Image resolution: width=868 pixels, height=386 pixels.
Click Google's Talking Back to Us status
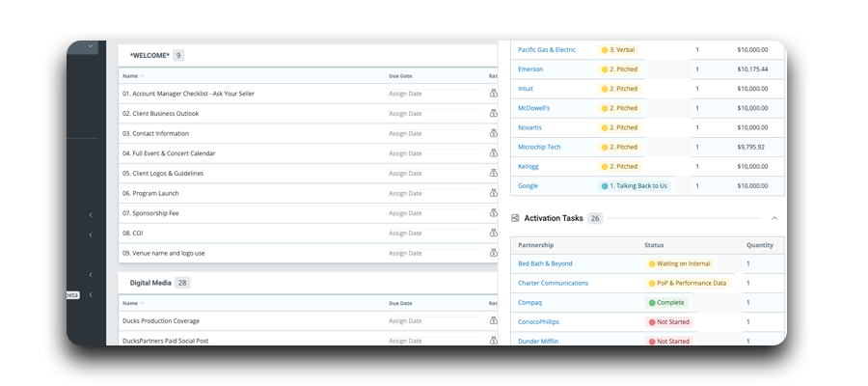coord(635,186)
